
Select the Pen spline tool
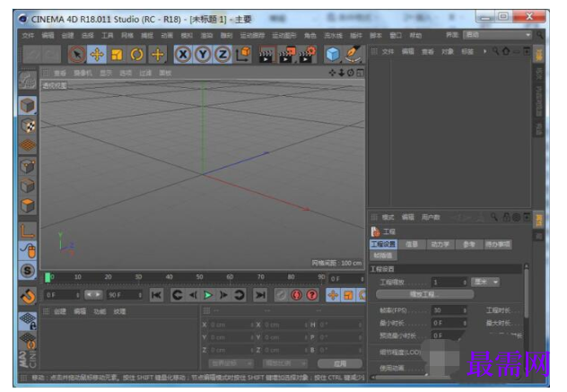click(x=353, y=55)
